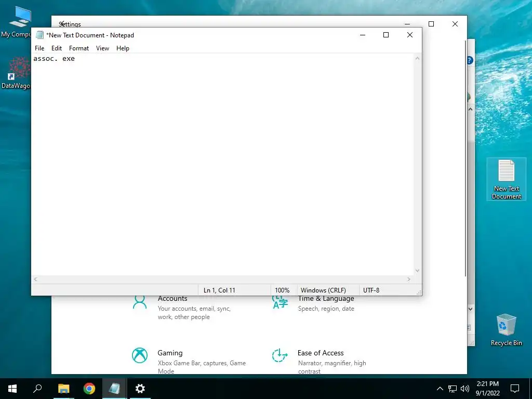The width and height of the screenshot is (532, 399).
Task: Open the File menu in Notepad
Action: (39, 48)
